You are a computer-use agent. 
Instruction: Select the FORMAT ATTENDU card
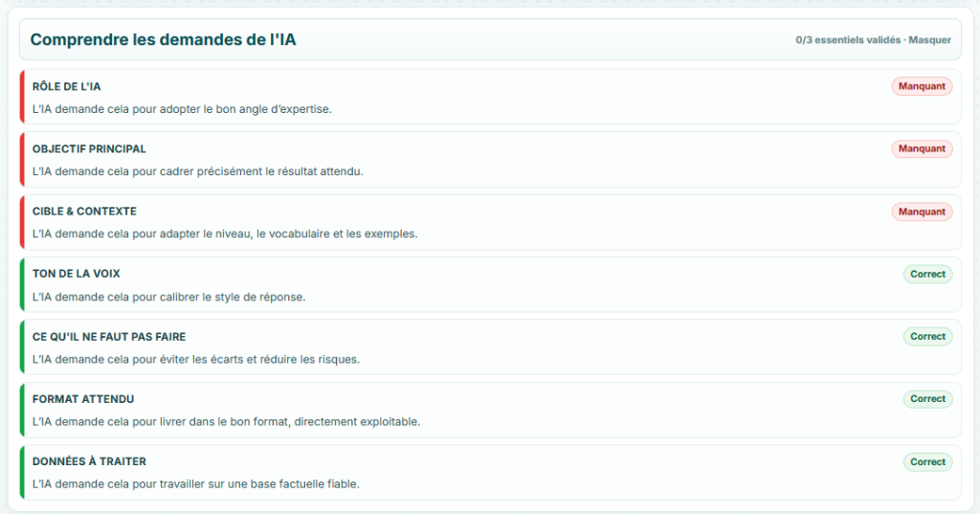[x=490, y=410]
